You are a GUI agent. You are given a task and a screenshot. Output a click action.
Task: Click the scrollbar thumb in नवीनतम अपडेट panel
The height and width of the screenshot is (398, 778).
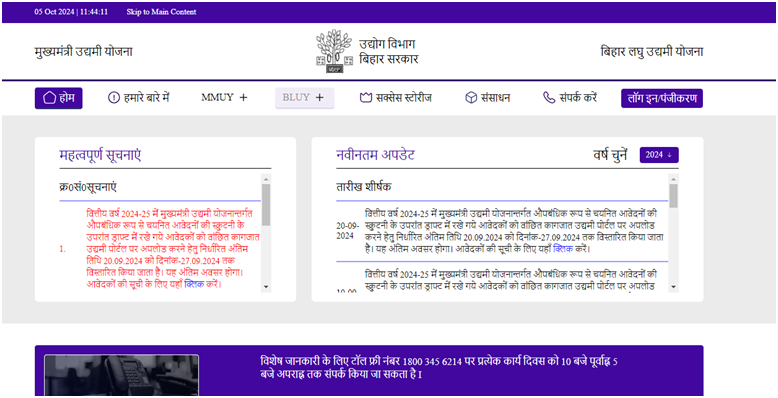pyautogui.click(x=673, y=196)
